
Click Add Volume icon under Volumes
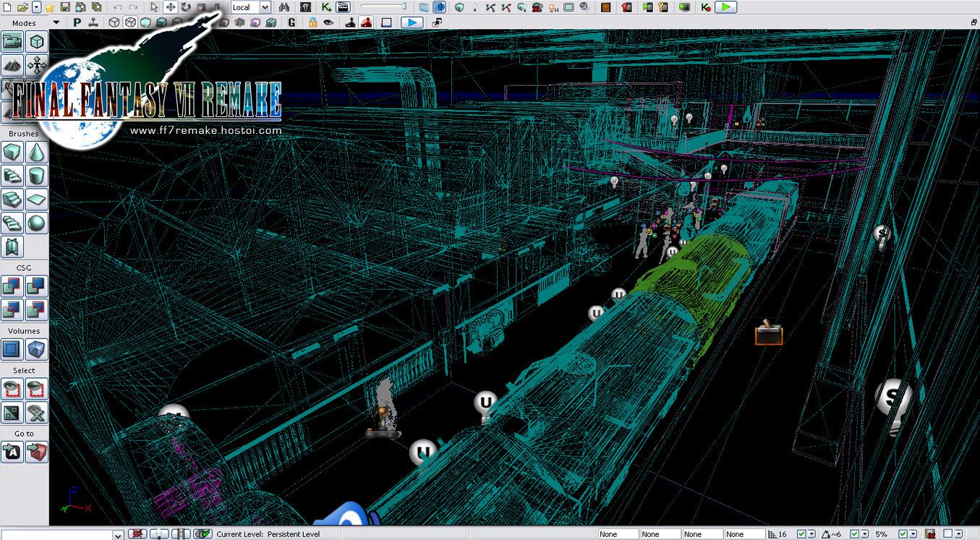pos(37,350)
